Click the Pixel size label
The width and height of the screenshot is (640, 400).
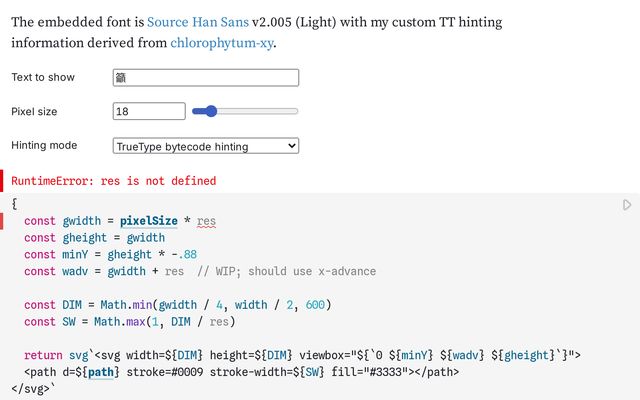click(x=34, y=111)
